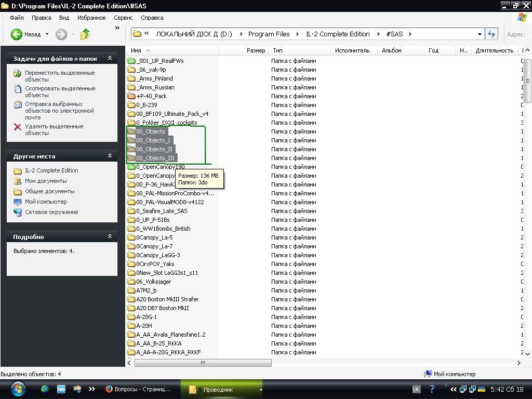Click the vertical scrollbar thumb
Viewport: 532px width, 399px height.
[x=527, y=81]
